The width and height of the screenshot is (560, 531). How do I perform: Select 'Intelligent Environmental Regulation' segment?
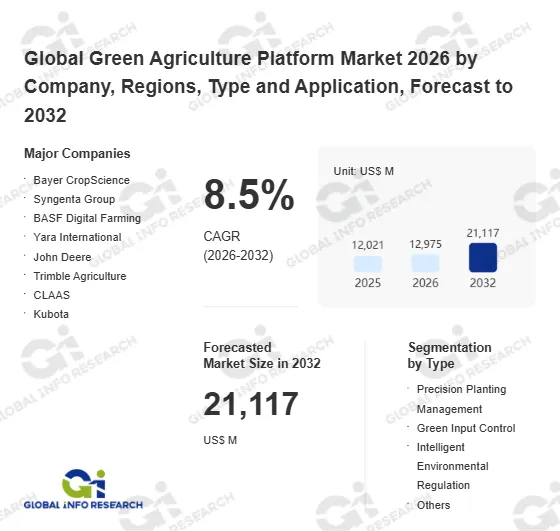pyautogui.click(x=453, y=466)
